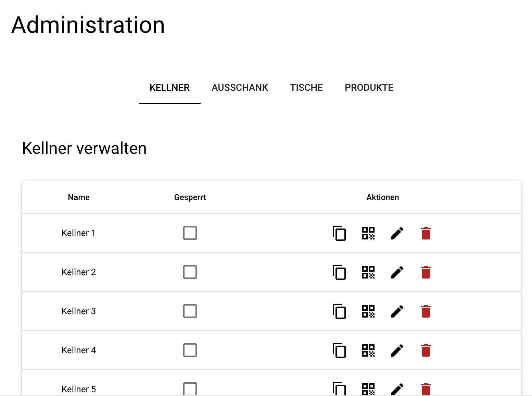Toggle Gesperrt checkbox for Kellner 4
532x396 pixels.
tap(190, 350)
